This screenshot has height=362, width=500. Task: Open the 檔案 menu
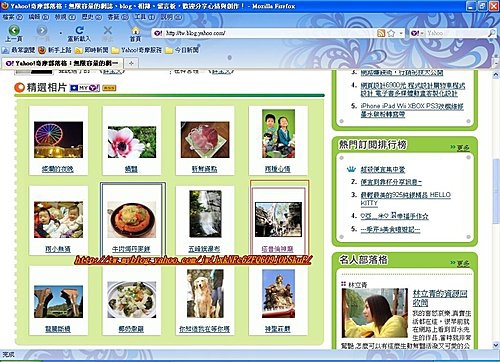[12, 17]
